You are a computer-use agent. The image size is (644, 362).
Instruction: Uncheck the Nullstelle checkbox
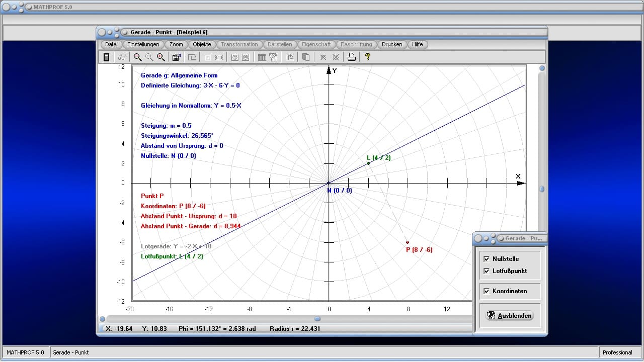click(487, 259)
